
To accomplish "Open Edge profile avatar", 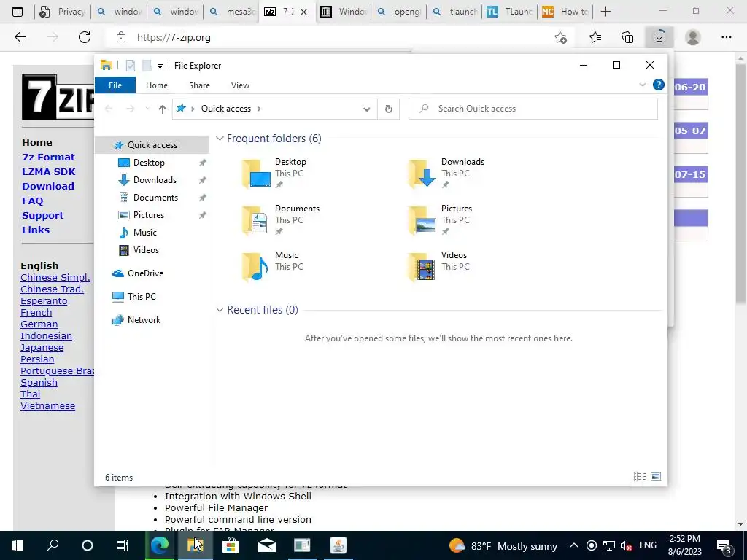I will (693, 37).
